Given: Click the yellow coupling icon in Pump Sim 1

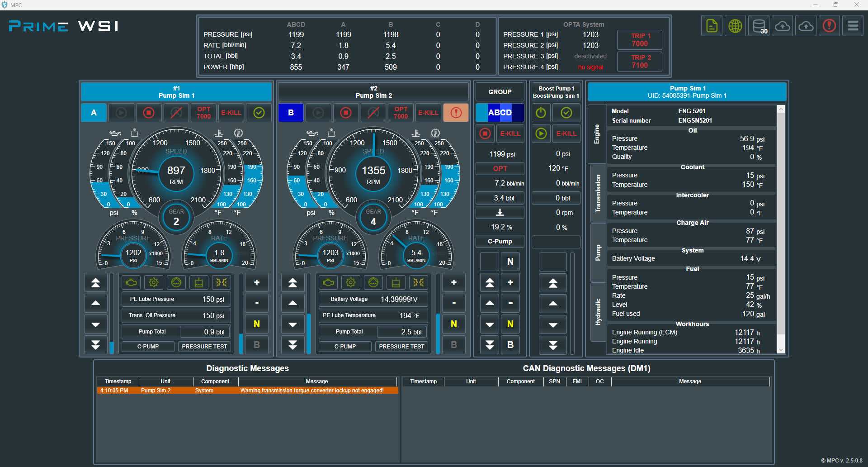Looking at the screenshot, I should [222, 282].
